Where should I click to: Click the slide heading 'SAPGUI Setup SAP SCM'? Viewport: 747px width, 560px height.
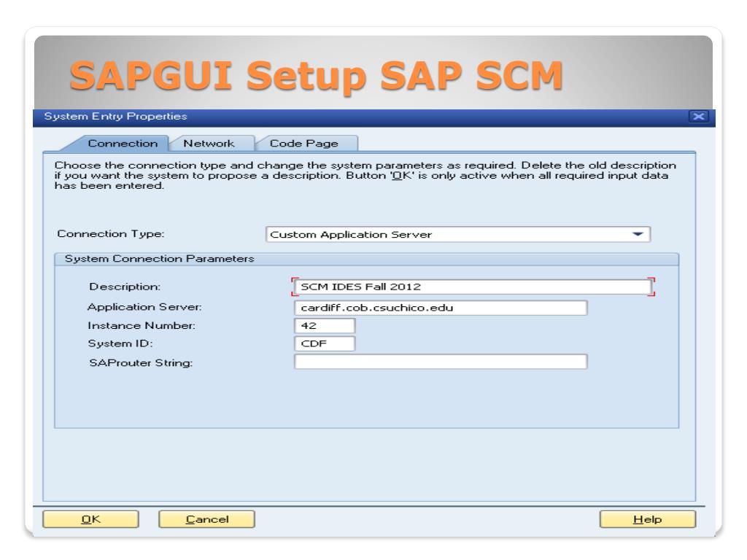(317, 76)
